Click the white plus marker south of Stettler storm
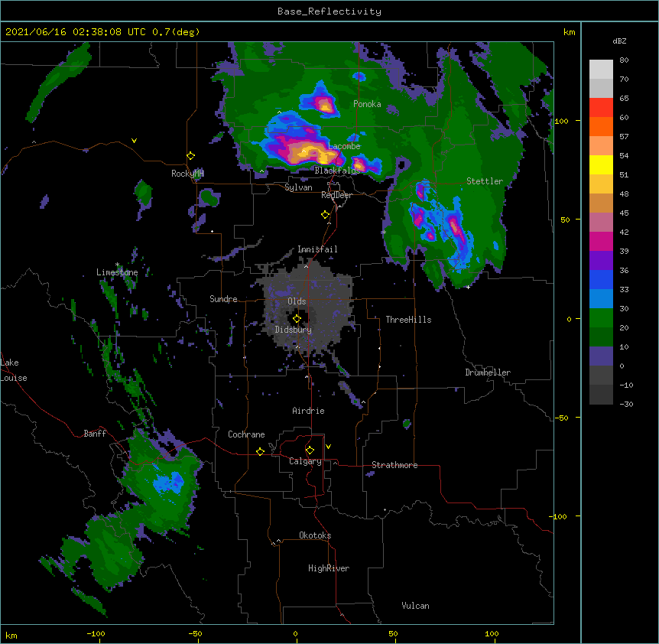659x644 pixels. tap(468, 287)
